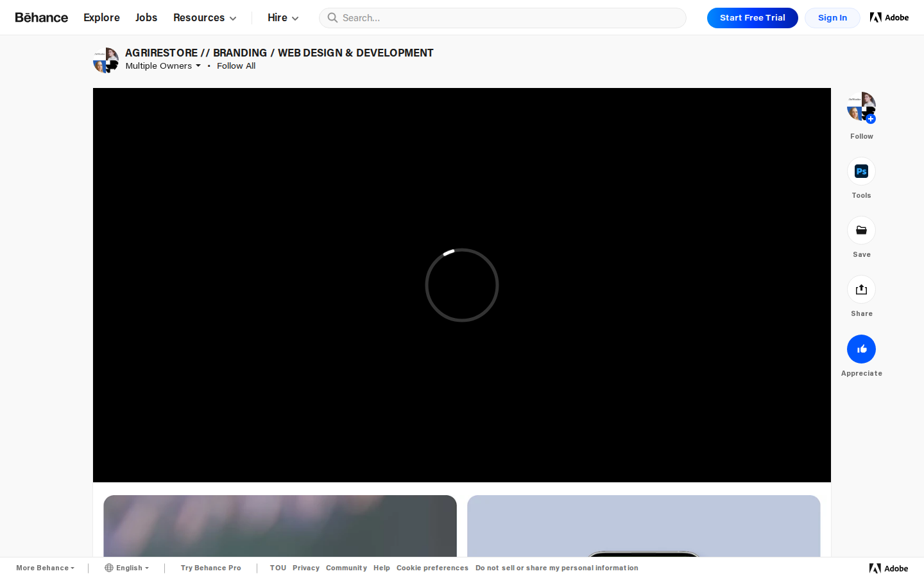Viewport: 924px width, 578px height.
Task: Click the Share icon
Action: [x=861, y=290]
